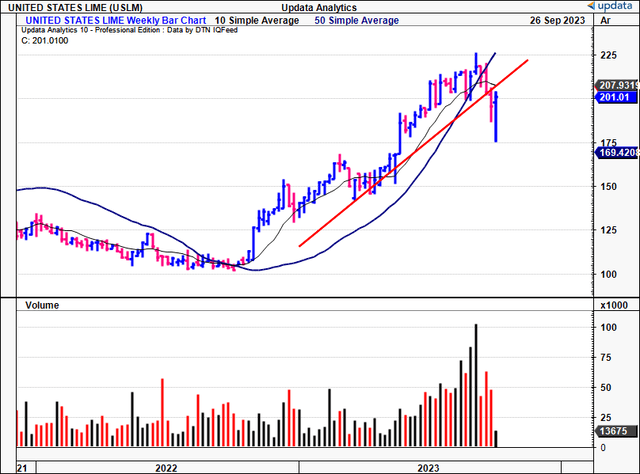The width and height of the screenshot is (640, 474).
Task: Click the 25 volume axis label
Action: [608, 418]
